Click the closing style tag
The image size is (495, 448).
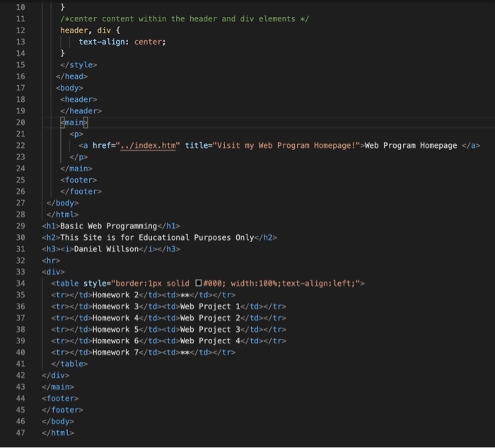[x=78, y=65]
